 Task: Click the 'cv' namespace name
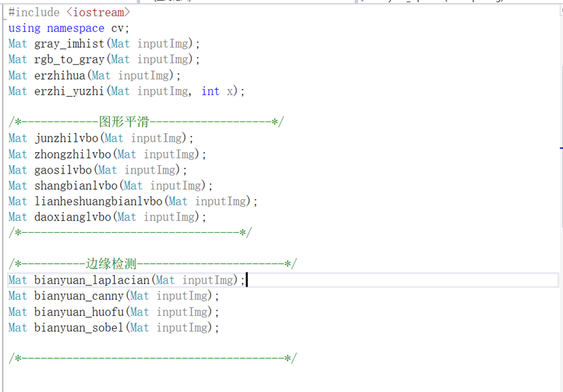(x=117, y=29)
